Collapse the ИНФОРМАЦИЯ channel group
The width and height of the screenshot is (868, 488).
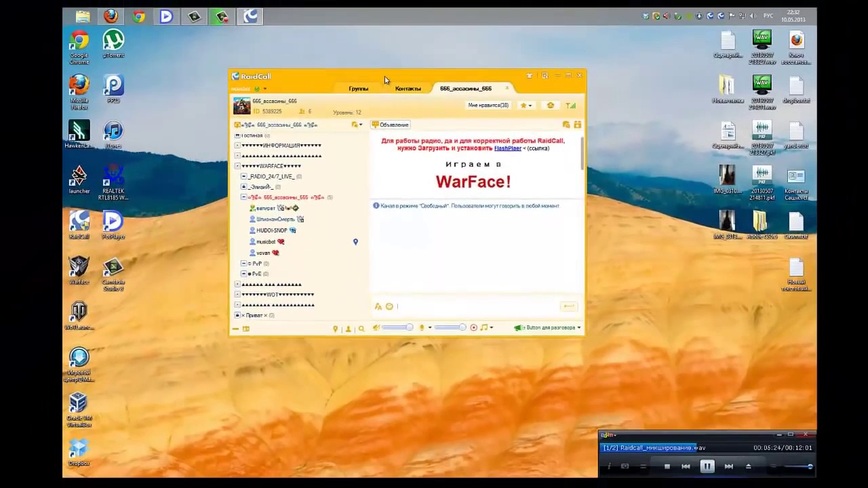(x=238, y=146)
